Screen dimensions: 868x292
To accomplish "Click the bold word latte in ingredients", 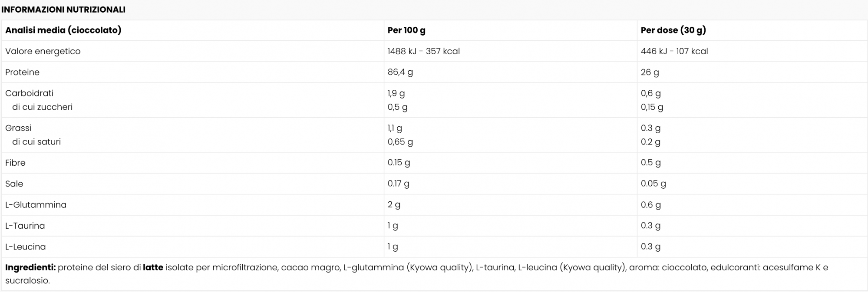I will tap(153, 267).
